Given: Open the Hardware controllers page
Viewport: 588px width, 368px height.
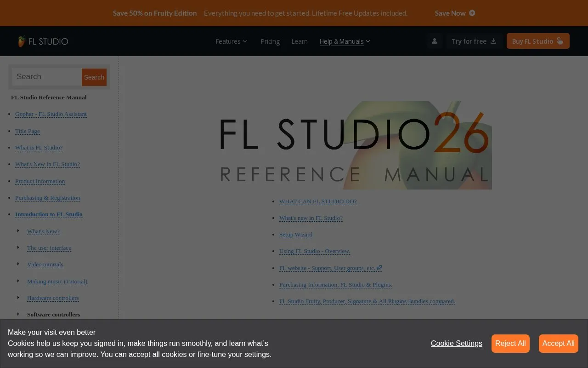Looking at the screenshot, I should coord(53,298).
